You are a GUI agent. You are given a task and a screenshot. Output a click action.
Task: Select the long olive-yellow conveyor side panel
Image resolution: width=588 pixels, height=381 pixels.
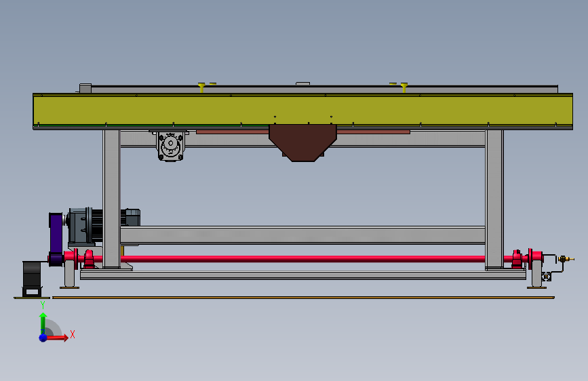tap(302, 111)
